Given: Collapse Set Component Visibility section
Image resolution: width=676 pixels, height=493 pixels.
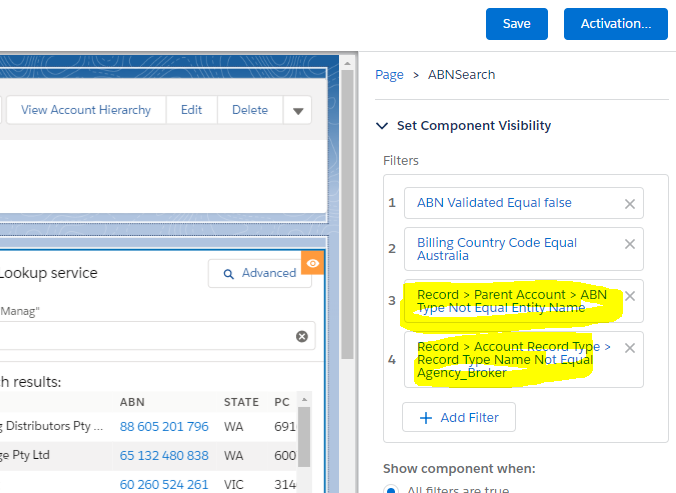Looking at the screenshot, I should click(x=382, y=126).
